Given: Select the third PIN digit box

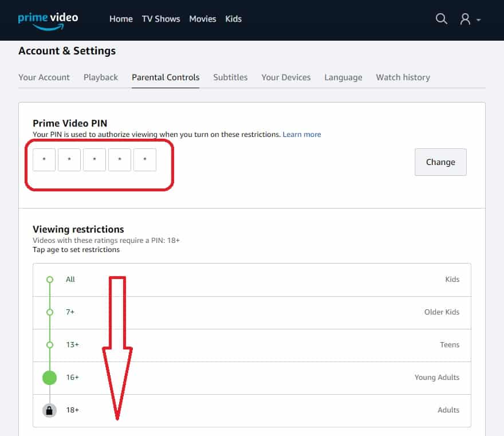Looking at the screenshot, I should [x=94, y=160].
